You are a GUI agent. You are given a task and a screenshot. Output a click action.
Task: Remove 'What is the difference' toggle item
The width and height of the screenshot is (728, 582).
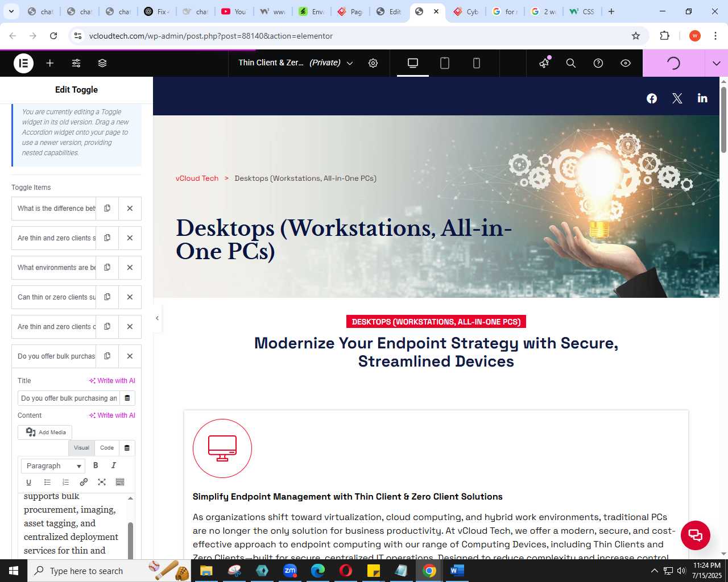pyautogui.click(x=130, y=209)
